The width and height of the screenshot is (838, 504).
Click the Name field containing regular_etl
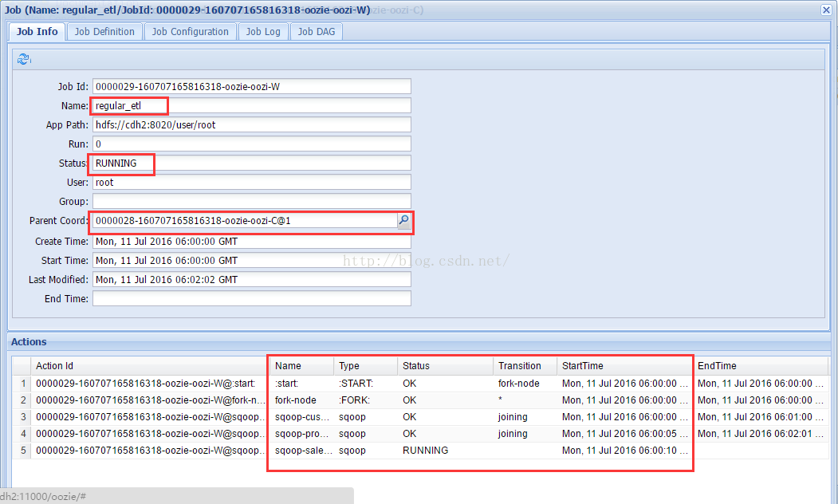[x=252, y=106]
